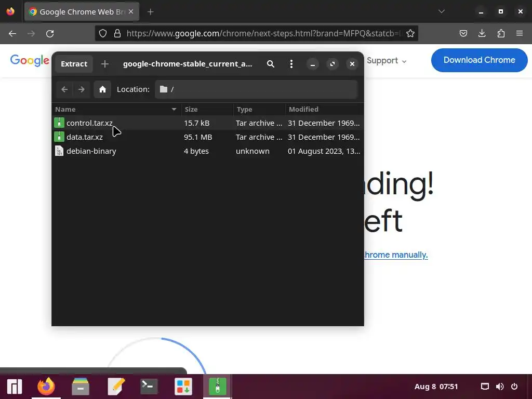
Task: Select the Google Chrome Web Browser tab
Action: click(82, 12)
